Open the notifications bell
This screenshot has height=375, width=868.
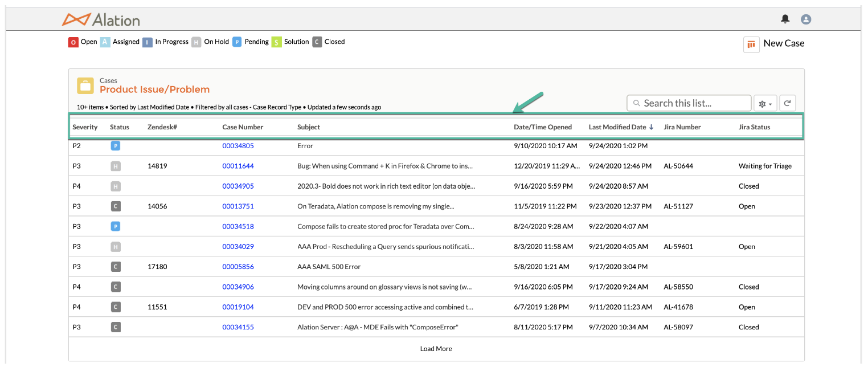point(785,19)
